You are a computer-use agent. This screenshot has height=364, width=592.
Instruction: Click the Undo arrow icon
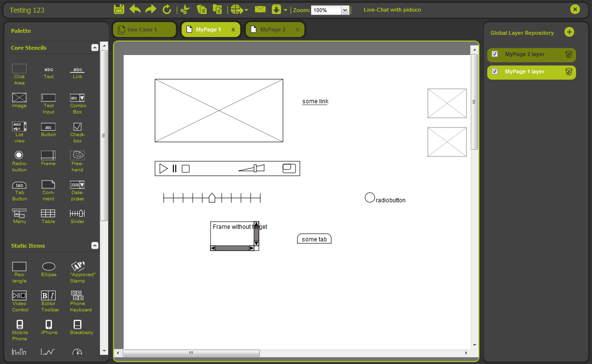(135, 9)
